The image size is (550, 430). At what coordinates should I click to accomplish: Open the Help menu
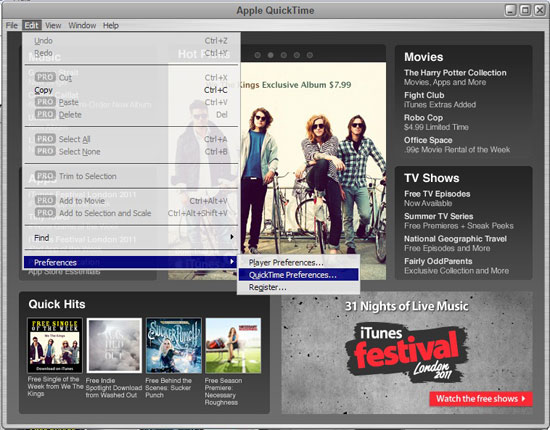111,26
